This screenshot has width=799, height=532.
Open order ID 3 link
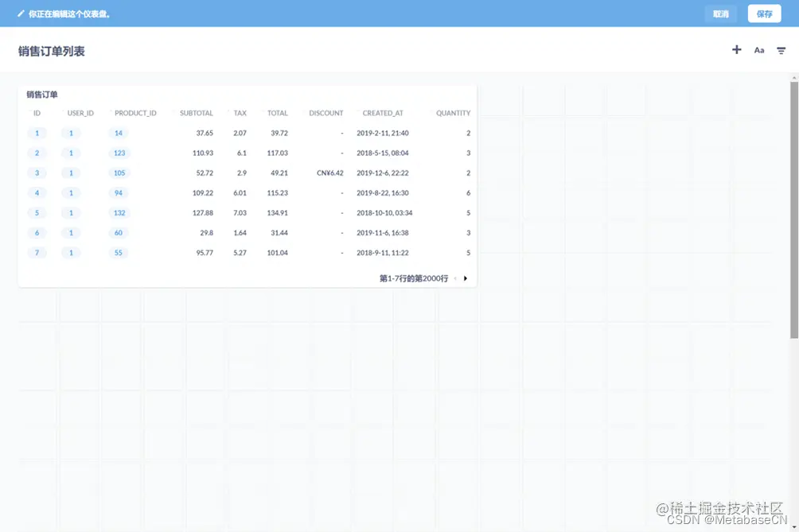click(x=37, y=173)
